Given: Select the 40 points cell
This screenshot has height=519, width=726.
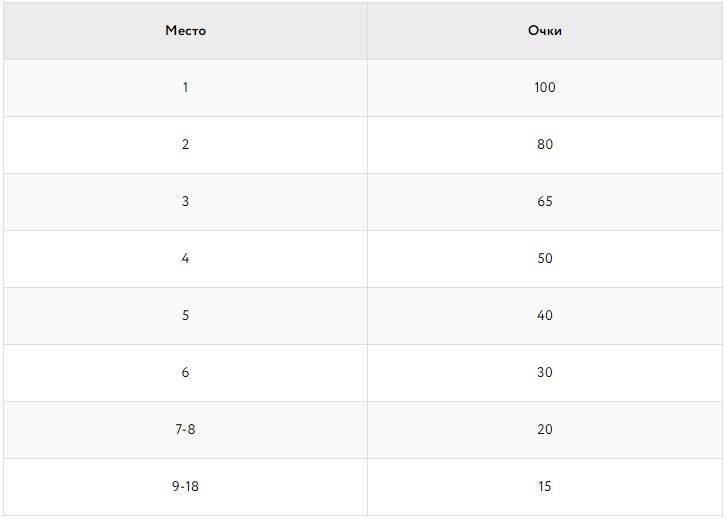Looking at the screenshot, I should [x=544, y=316].
